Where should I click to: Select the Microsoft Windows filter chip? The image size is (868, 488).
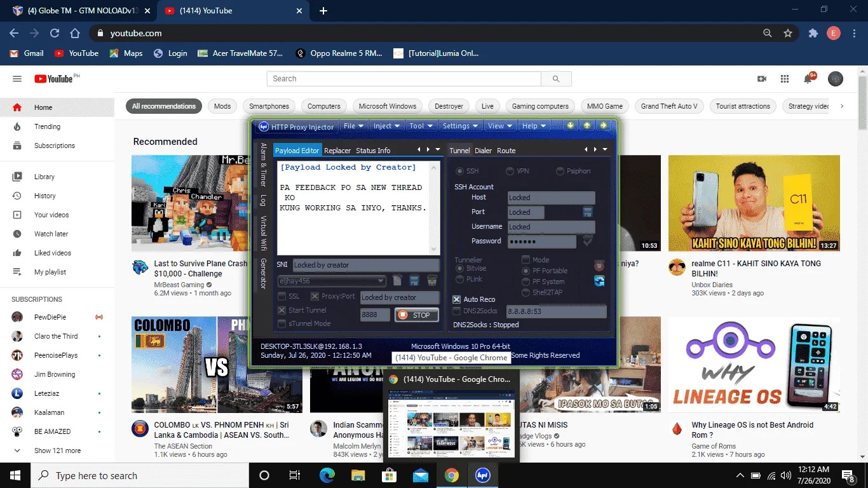point(388,106)
